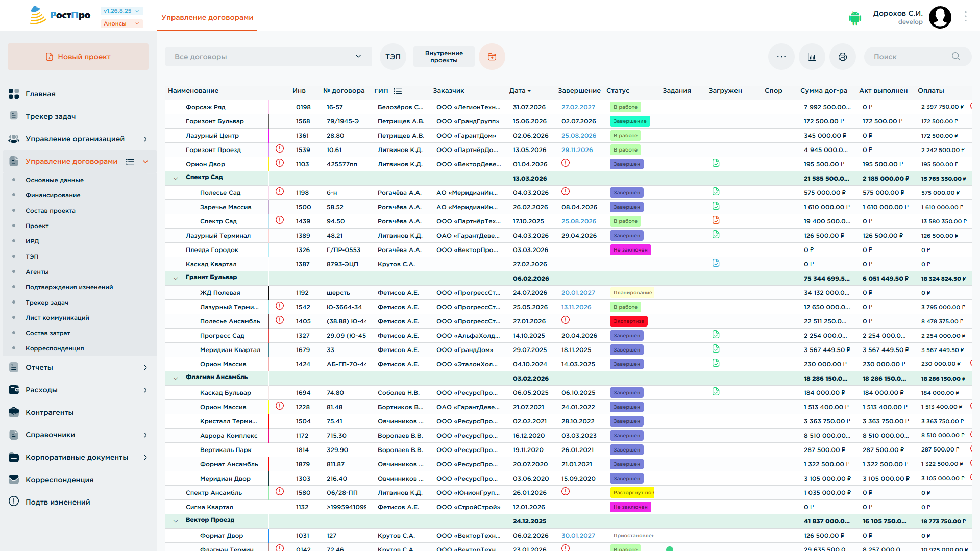The height and width of the screenshot is (551, 980).
Task: Click the warning icon beside Горизонт Проезд
Action: point(280,149)
